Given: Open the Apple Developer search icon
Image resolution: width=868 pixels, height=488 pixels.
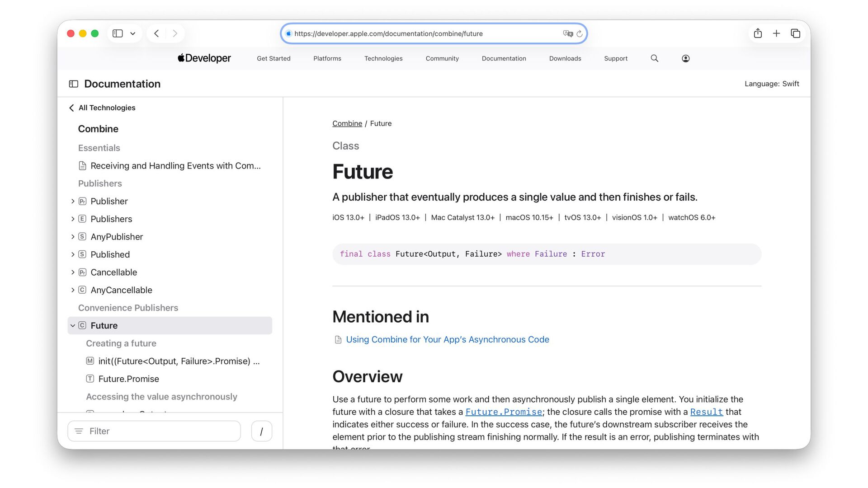Looking at the screenshot, I should pyautogui.click(x=654, y=58).
